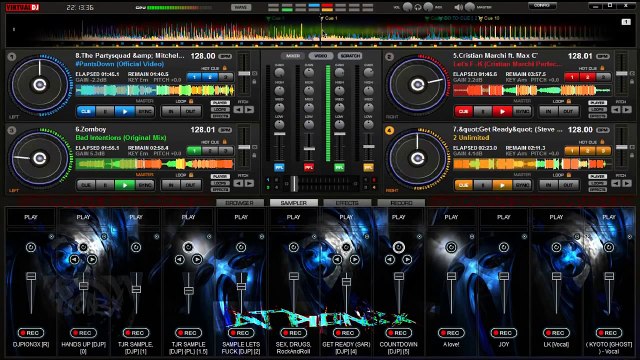
Task: Play deck 2 Cristian Marchi track
Action: tap(502, 111)
